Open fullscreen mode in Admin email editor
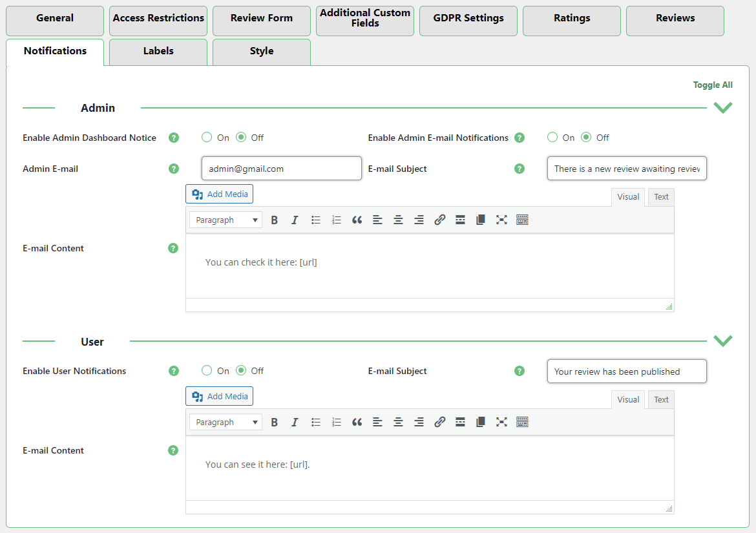This screenshot has width=756, height=533. coord(501,220)
